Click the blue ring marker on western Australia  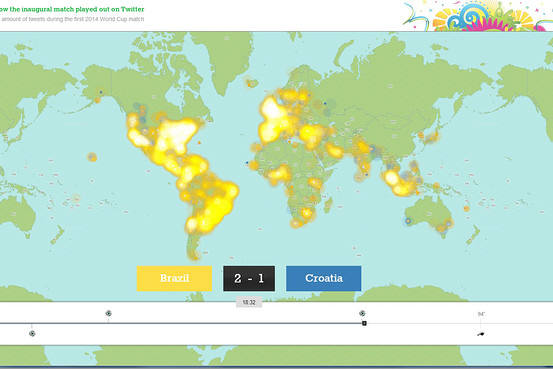(x=408, y=221)
